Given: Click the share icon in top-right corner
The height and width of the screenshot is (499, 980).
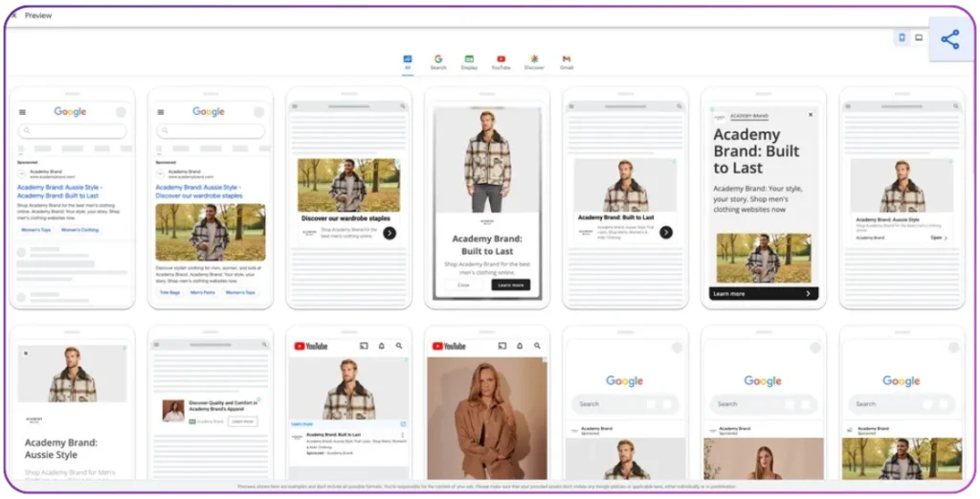Looking at the screenshot, I should pyautogui.click(x=949, y=39).
